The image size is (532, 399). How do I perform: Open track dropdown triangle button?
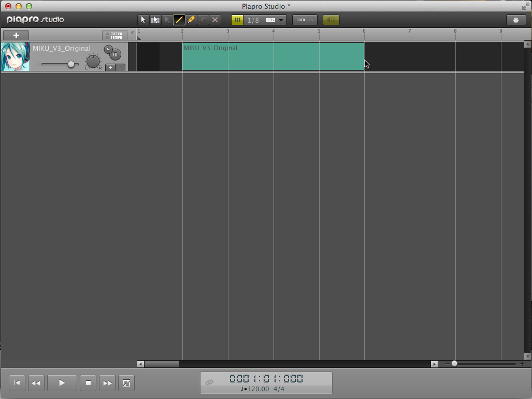pos(120,67)
